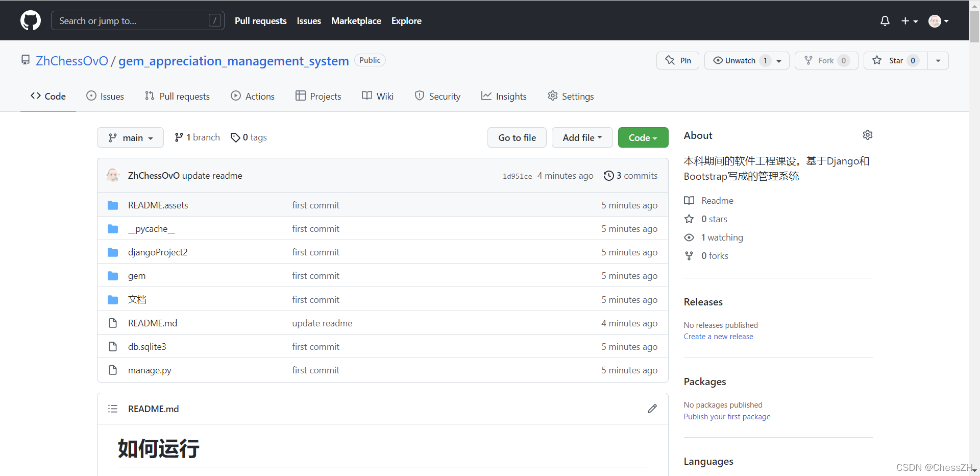This screenshot has height=476, width=980.
Task: Switch to the repository Pull requests tab
Action: click(x=177, y=96)
